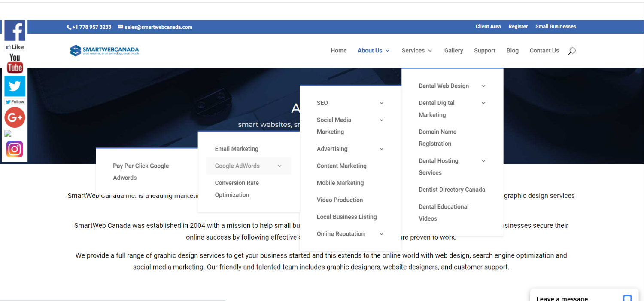Select Local Business Listing

346,217
